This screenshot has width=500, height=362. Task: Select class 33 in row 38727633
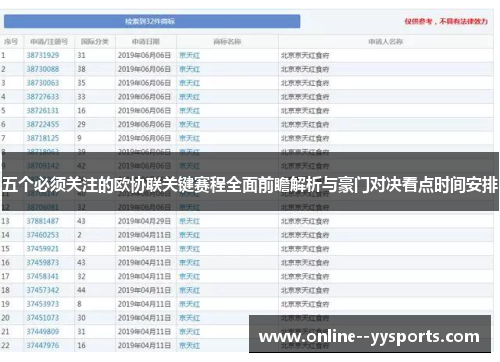tap(81, 97)
